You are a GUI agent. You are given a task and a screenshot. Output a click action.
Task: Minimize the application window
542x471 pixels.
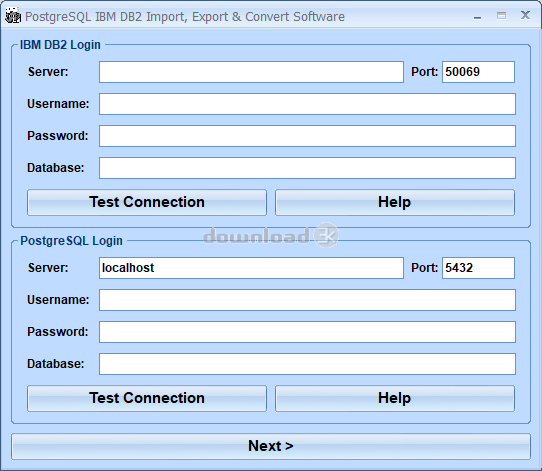tap(477, 16)
